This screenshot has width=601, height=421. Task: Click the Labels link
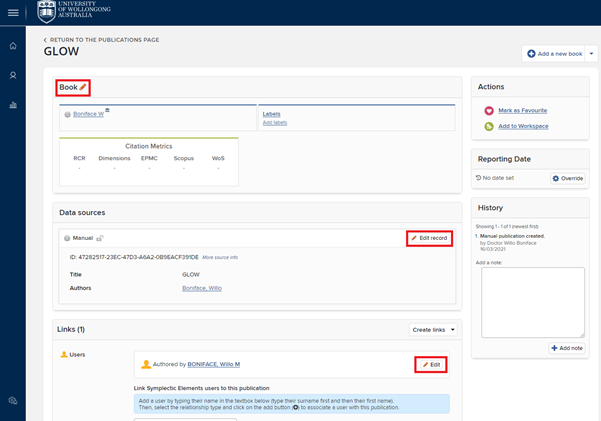coord(271,114)
